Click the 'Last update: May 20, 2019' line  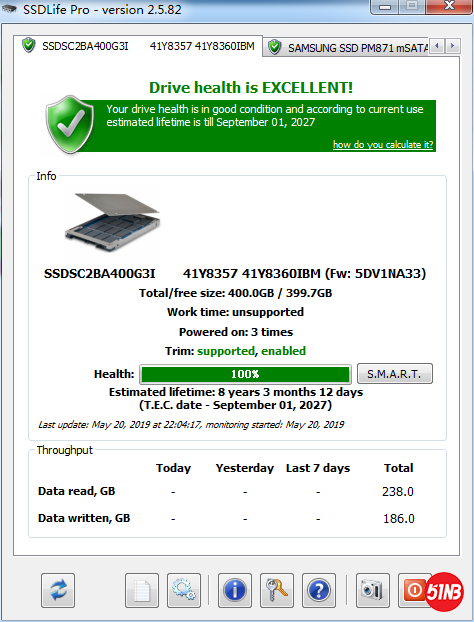tap(191, 425)
